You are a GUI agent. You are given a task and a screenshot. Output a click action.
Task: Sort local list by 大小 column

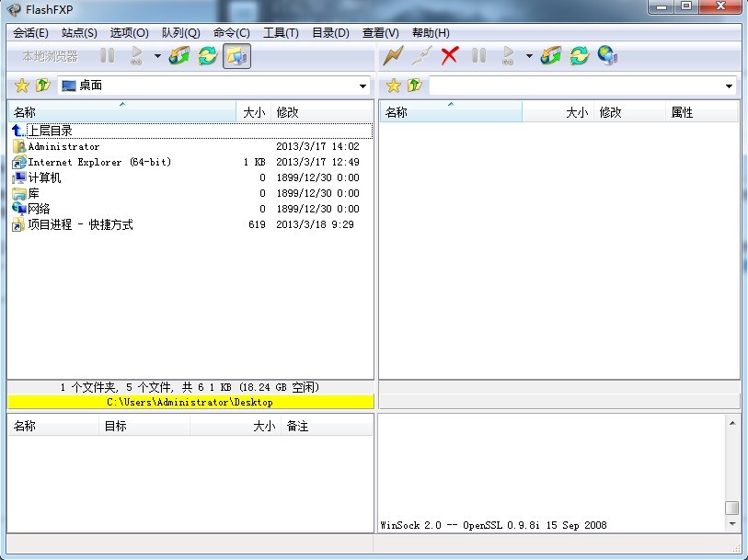254,112
